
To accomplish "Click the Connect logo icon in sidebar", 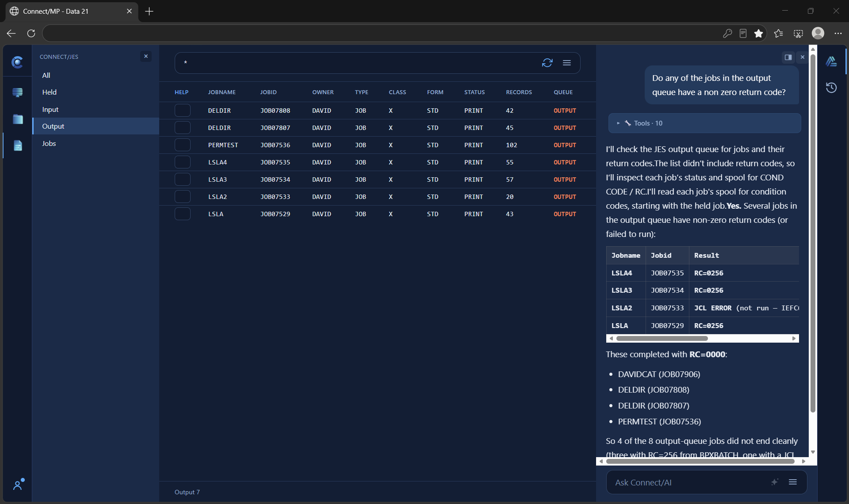I will (17, 62).
